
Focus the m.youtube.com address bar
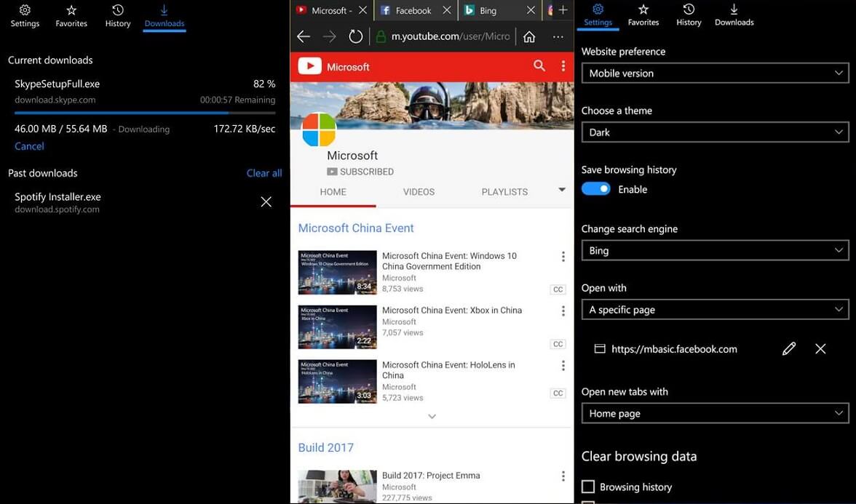(x=451, y=36)
